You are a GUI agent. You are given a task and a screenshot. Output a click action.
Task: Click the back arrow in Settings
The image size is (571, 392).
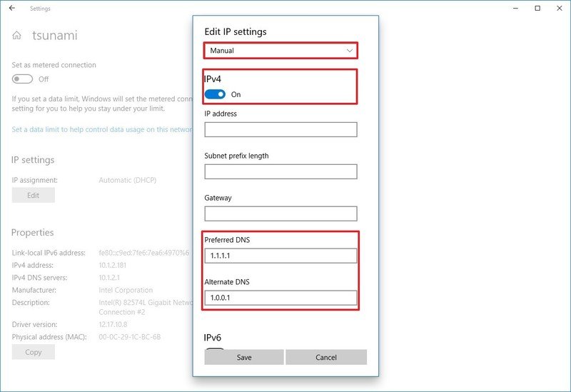[11, 9]
